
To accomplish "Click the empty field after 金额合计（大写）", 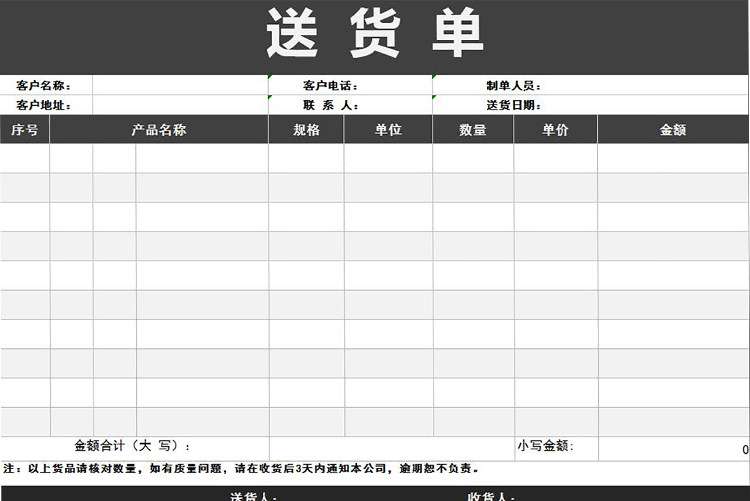I will pyautogui.click(x=392, y=448).
